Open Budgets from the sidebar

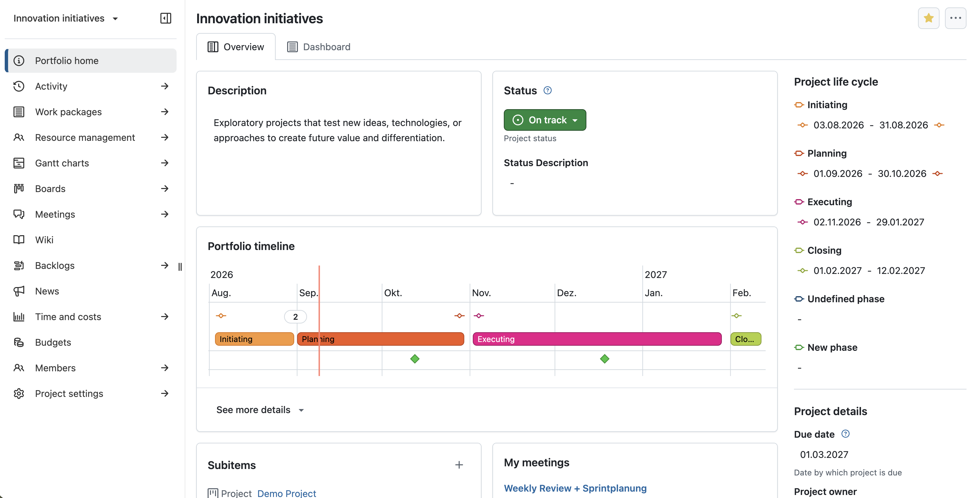(x=91, y=342)
